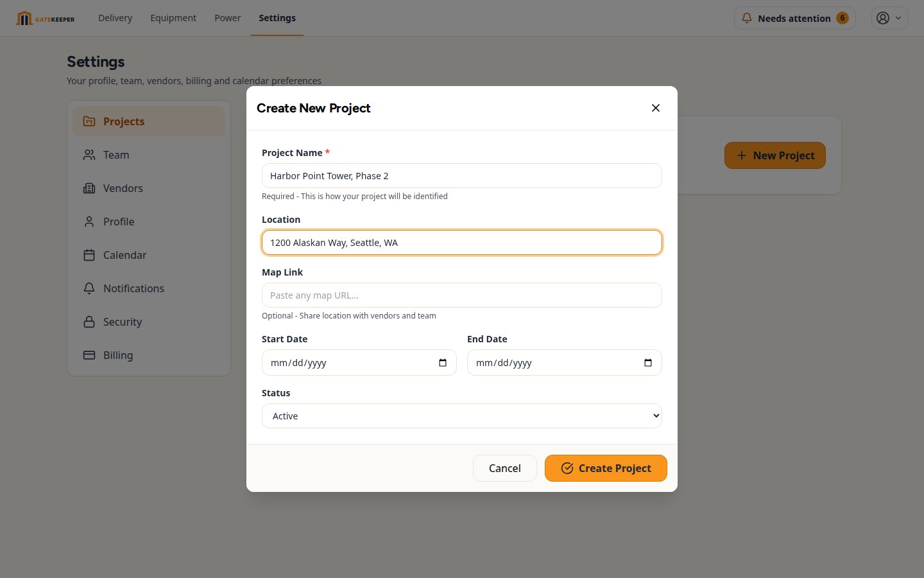Image resolution: width=924 pixels, height=578 pixels.
Task: Select Projects in settings sidebar
Action: tap(149, 121)
